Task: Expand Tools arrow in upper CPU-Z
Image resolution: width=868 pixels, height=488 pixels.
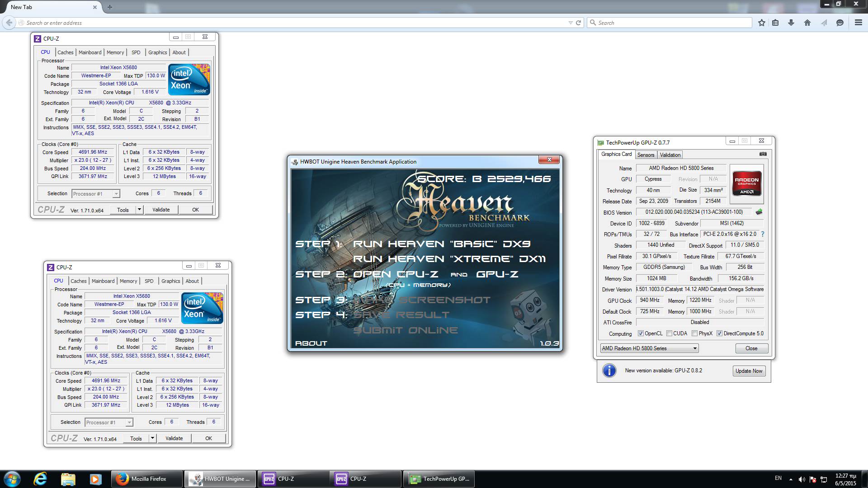Action: point(139,210)
